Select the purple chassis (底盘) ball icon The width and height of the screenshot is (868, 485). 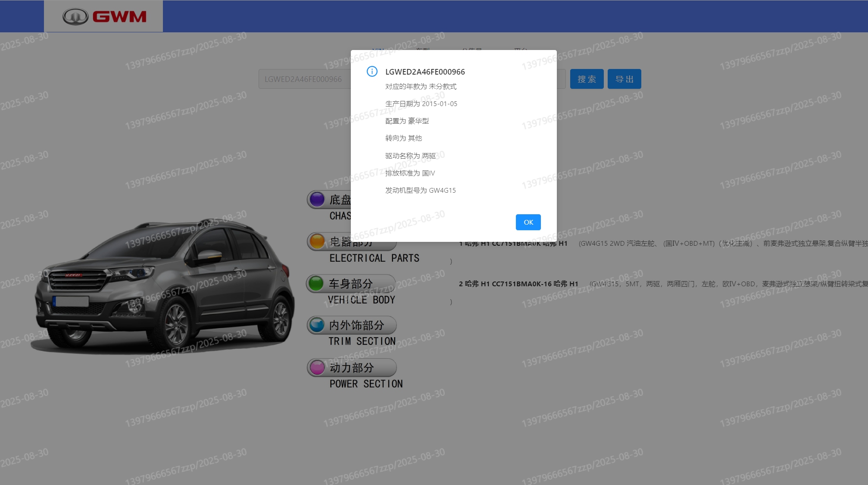tap(317, 199)
